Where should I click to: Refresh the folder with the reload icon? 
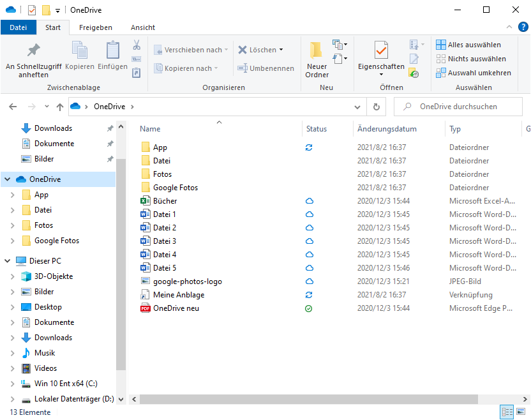coord(377,107)
